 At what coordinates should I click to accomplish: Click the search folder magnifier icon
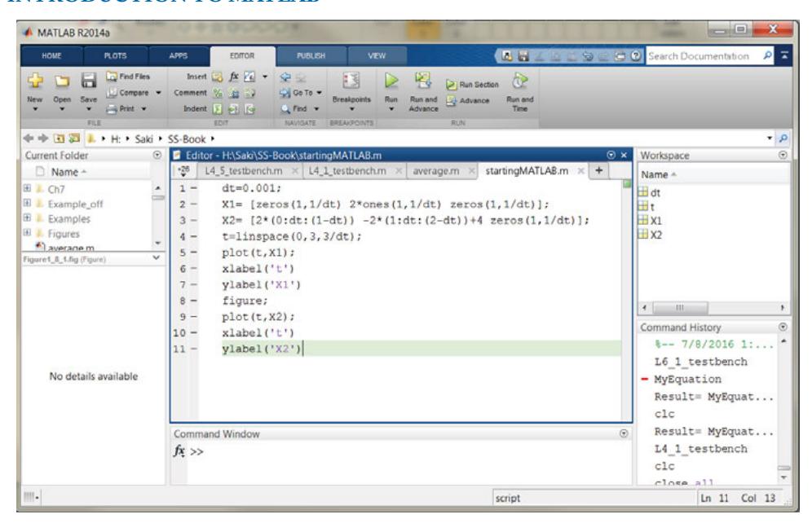coord(783,138)
